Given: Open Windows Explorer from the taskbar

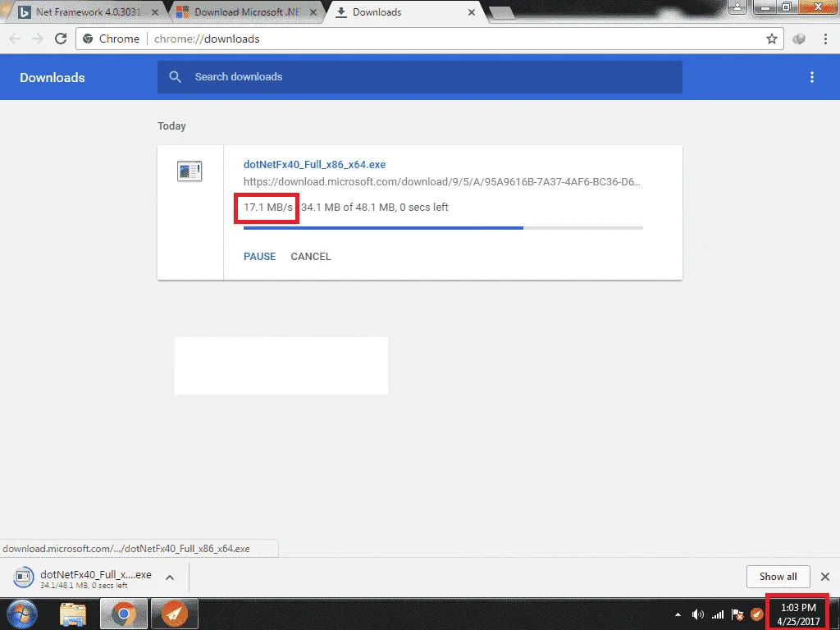Looking at the screenshot, I should [x=73, y=614].
